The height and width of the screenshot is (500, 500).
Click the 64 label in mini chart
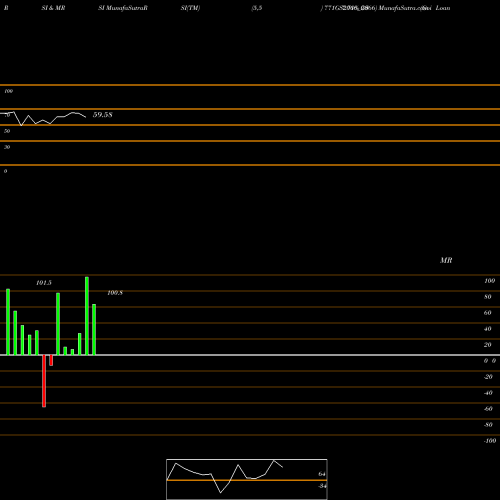tap(322, 474)
